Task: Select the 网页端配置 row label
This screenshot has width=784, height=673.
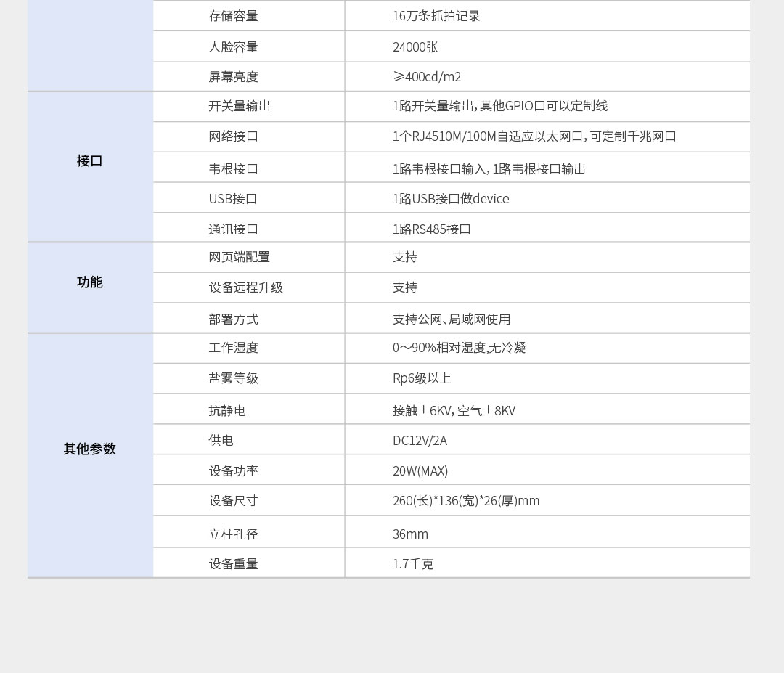Action: (x=240, y=257)
